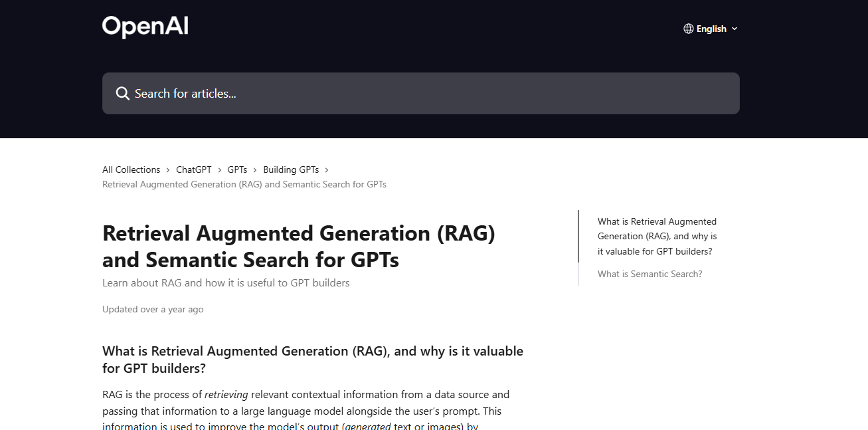Click the italic word 'retrieving' in paragraph
The image size is (868, 430).
tap(226, 395)
